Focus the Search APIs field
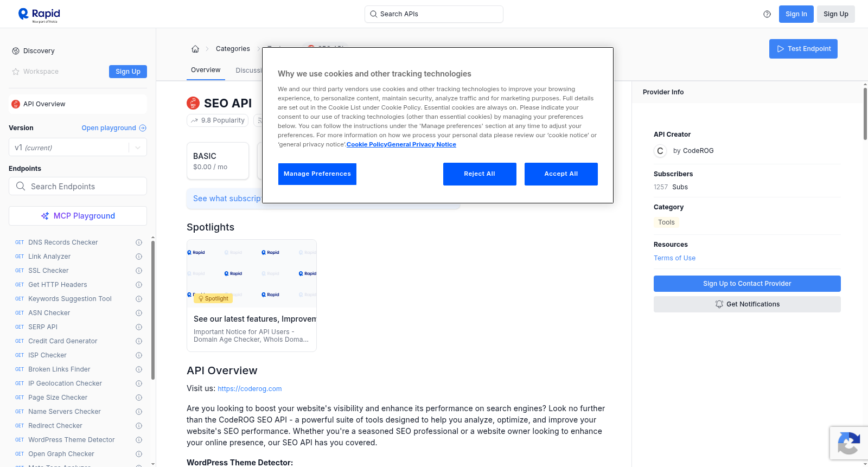Viewport: 868px width, 467px height. pos(434,14)
